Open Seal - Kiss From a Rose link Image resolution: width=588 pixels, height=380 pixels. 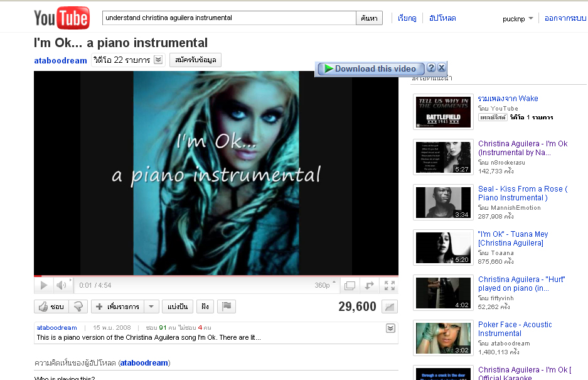(523, 193)
